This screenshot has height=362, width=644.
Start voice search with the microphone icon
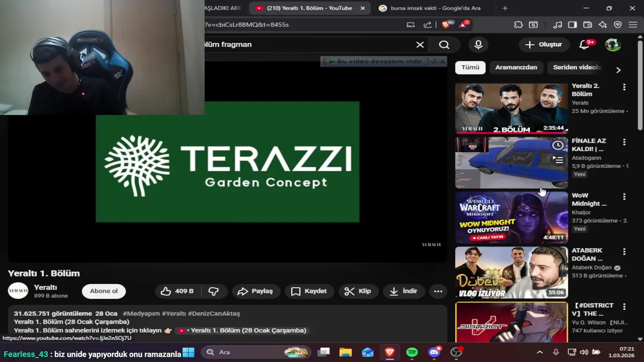(478, 45)
